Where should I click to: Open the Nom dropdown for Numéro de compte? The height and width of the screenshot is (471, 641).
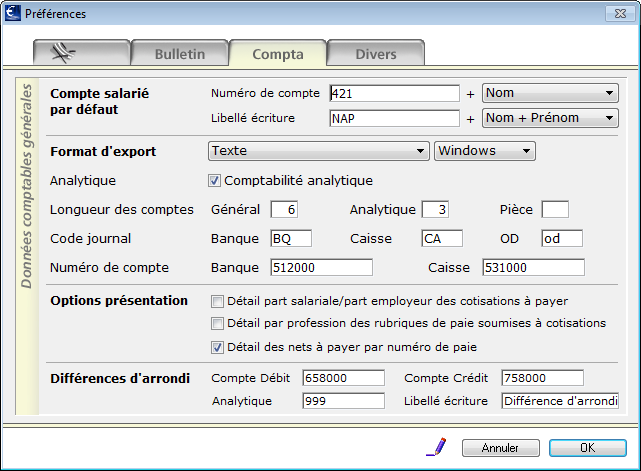tap(550, 93)
